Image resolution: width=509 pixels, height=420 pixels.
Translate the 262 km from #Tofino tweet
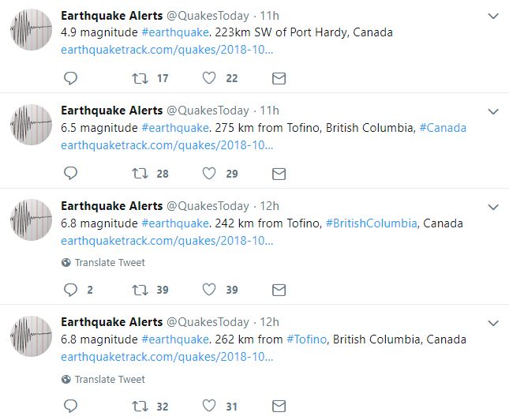103,380
